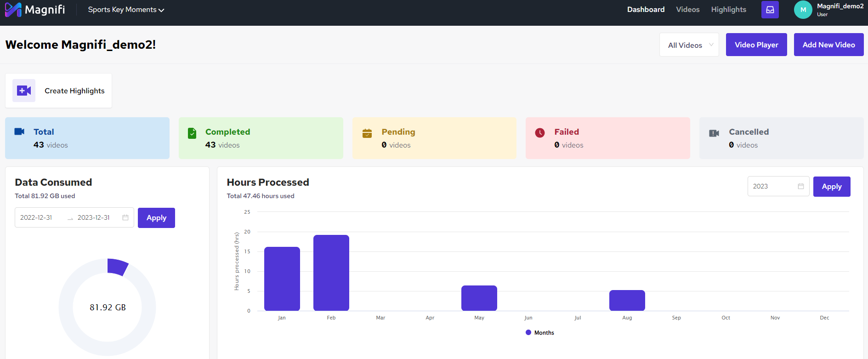Click the Failed clock icon
This screenshot has width=868, height=359.
[x=540, y=133]
